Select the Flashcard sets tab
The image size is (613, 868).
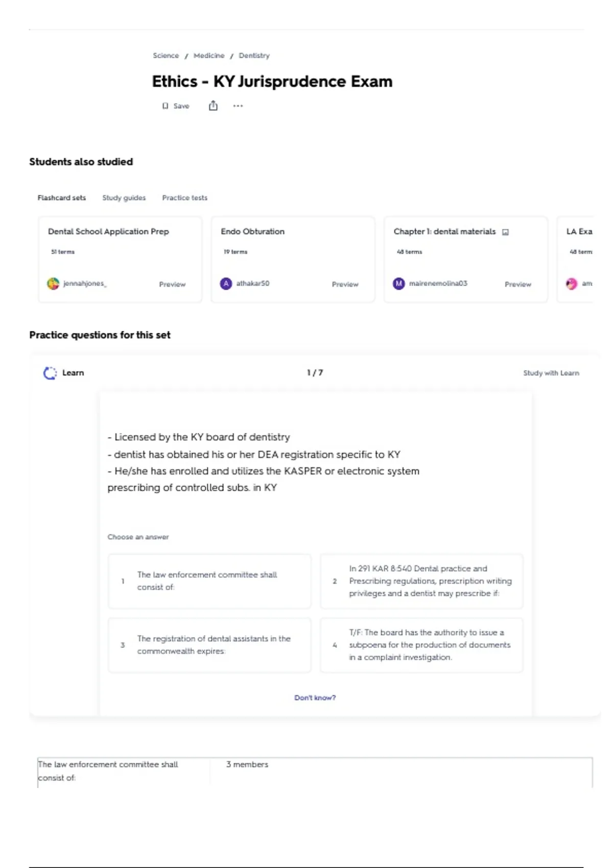[62, 198]
